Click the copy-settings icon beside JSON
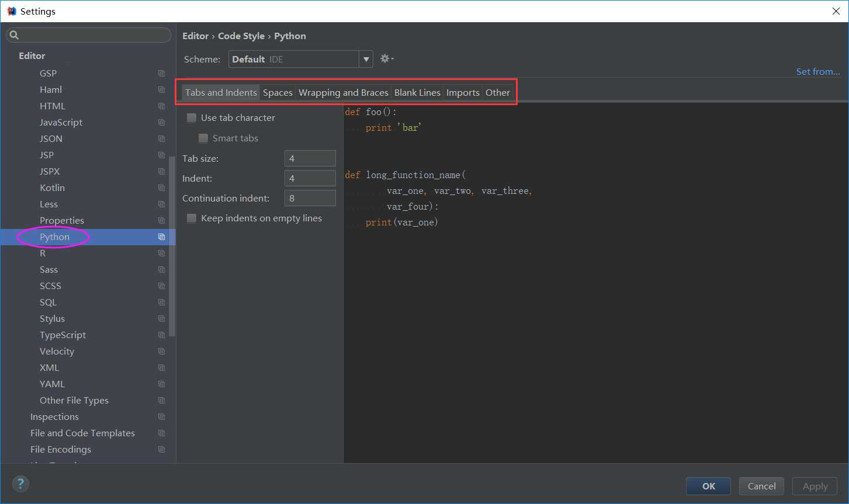This screenshot has height=504, width=849. (161, 139)
